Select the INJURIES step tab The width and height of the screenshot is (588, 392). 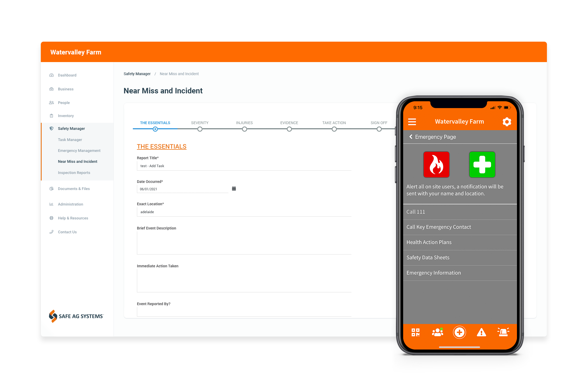[244, 123]
